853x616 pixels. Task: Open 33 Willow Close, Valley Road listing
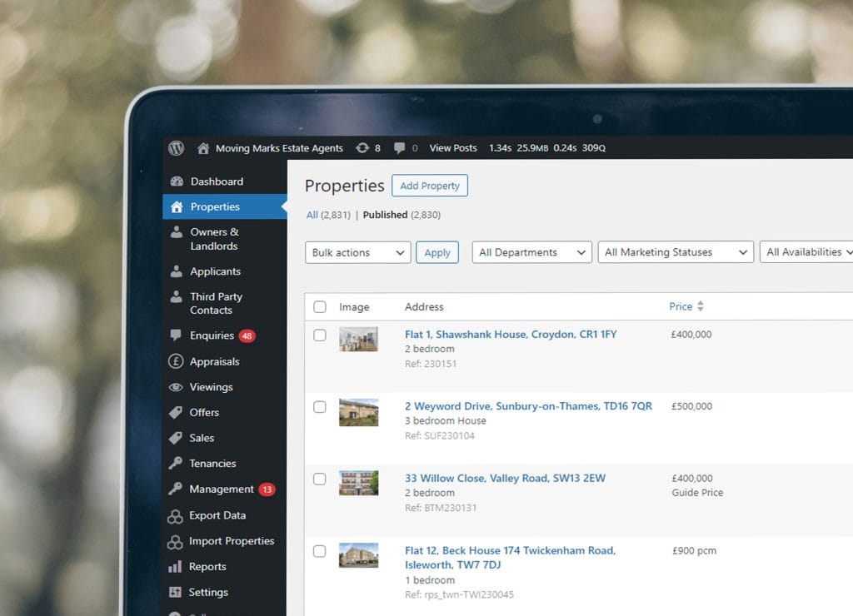click(505, 479)
